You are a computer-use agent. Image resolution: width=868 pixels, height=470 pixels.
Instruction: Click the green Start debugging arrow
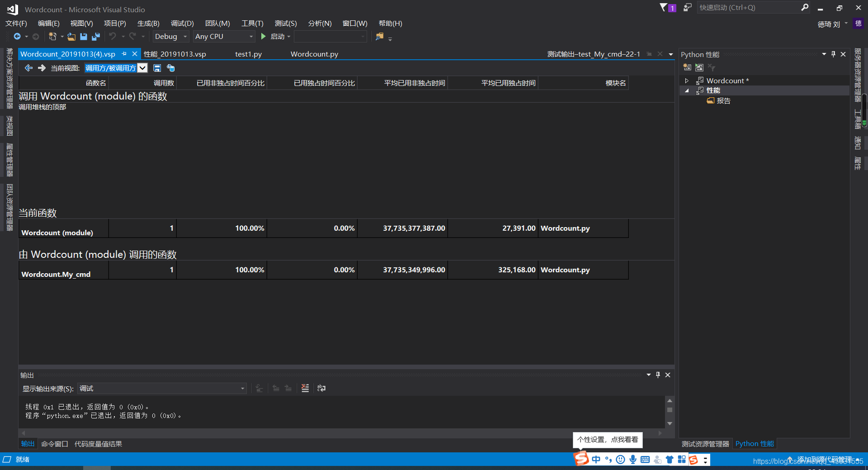click(263, 36)
